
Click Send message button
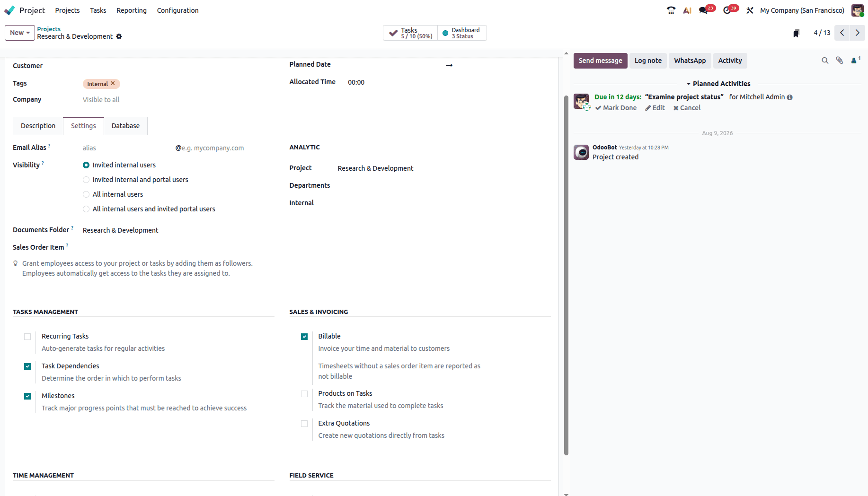click(600, 61)
